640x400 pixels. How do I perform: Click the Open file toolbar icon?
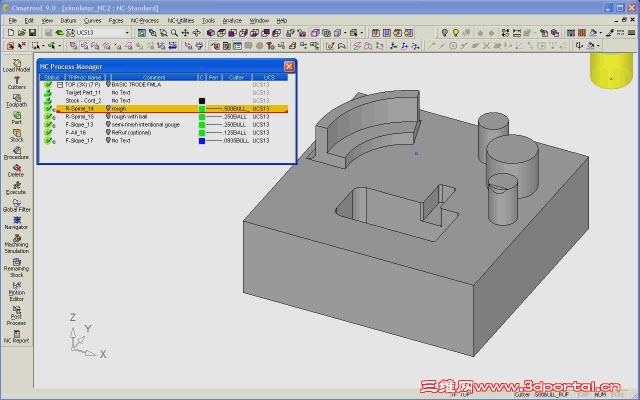pos(22,33)
